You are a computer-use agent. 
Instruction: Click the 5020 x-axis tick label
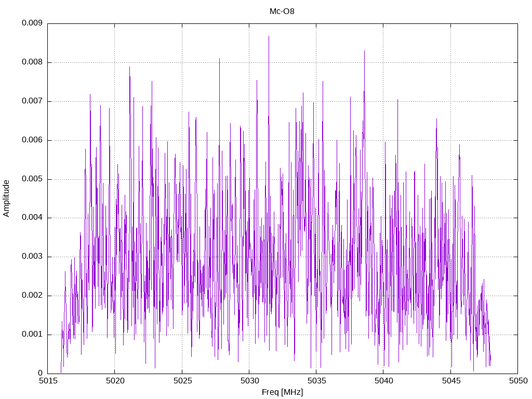(115, 381)
